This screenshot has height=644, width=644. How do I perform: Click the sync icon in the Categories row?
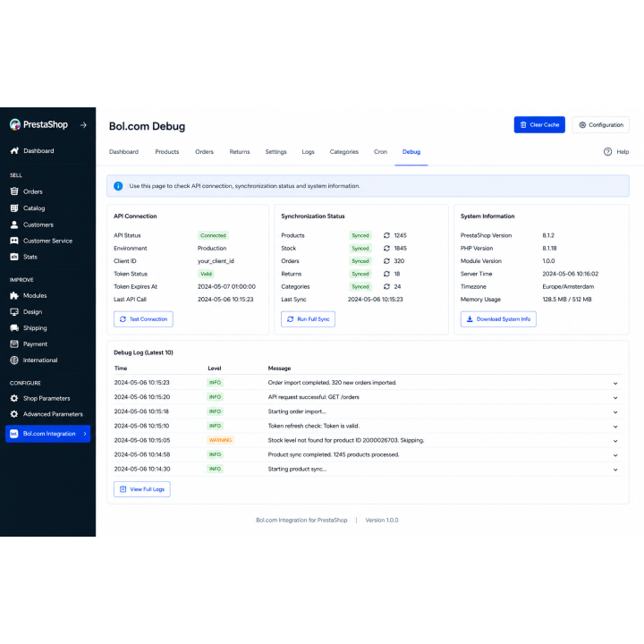pyautogui.click(x=386, y=287)
